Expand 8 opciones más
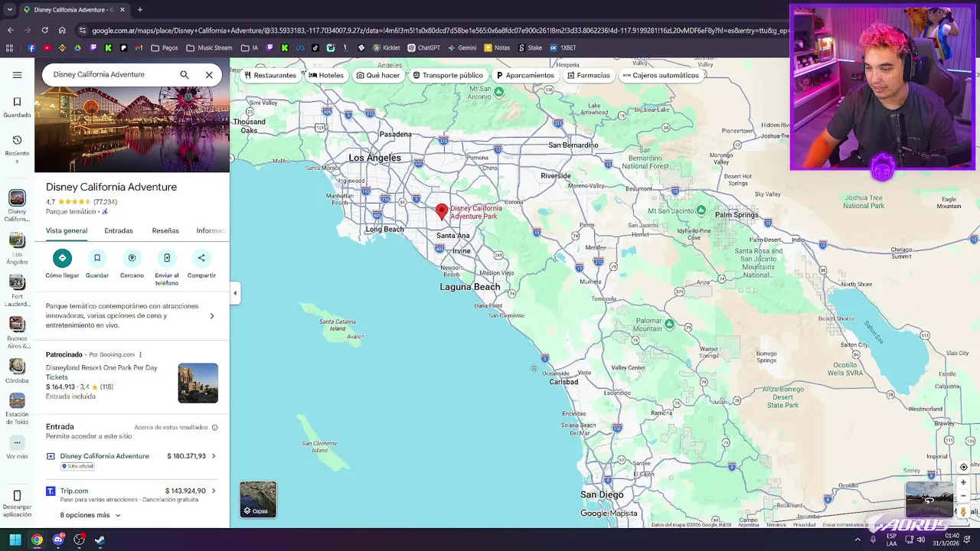Image resolution: width=980 pixels, height=551 pixels. (x=90, y=515)
